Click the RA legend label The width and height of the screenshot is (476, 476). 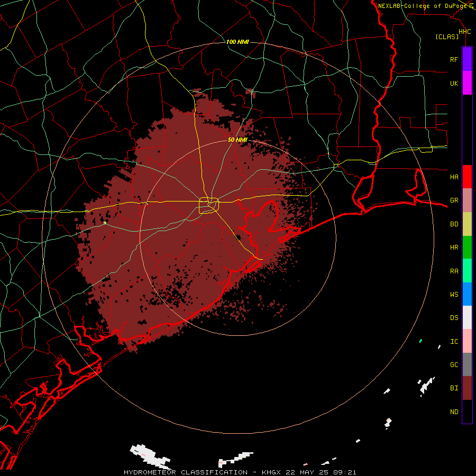[x=454, y=271]
